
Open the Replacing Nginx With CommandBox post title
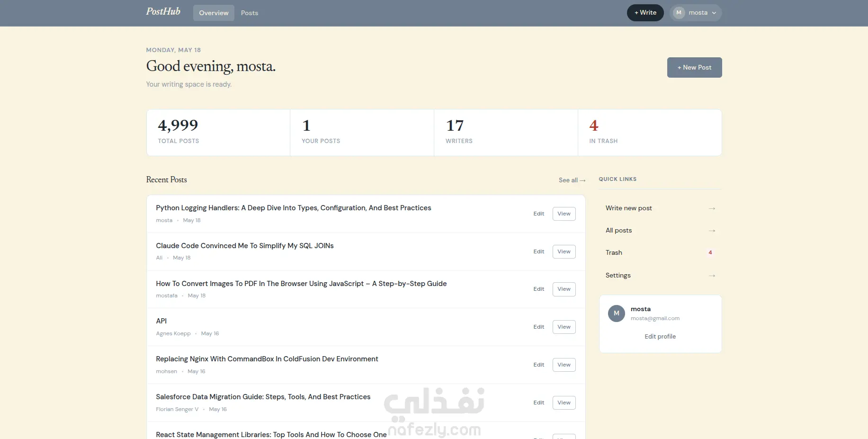267,359
